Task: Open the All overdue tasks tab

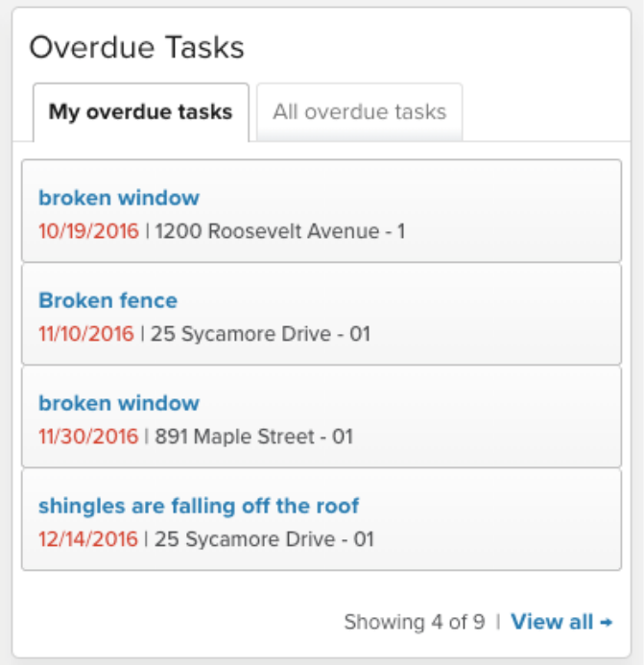Action: 359,112
